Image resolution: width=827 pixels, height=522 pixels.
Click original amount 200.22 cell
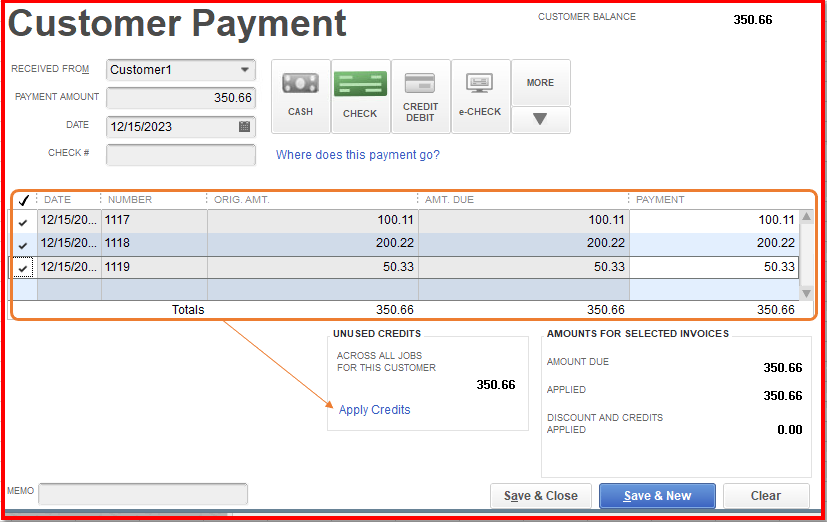click(313, 243)
